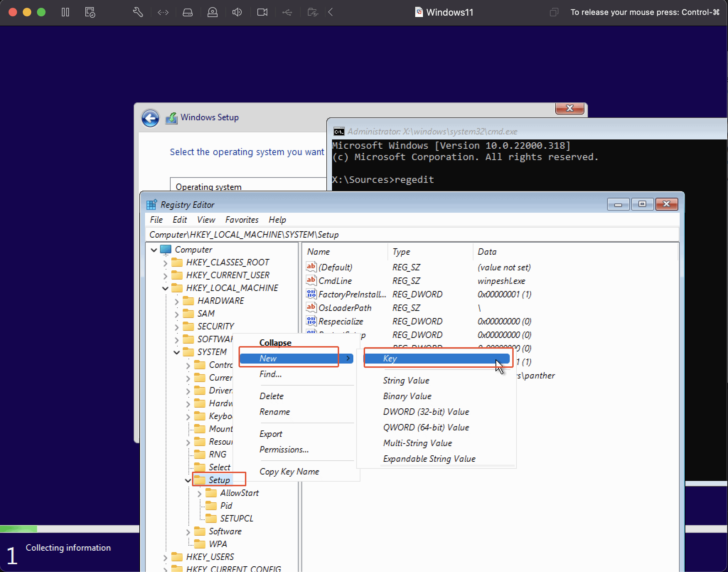This screenshot has height=572, width=728.
Task: Click the camera video icon in VM toolbar
Action: (262, 12)
